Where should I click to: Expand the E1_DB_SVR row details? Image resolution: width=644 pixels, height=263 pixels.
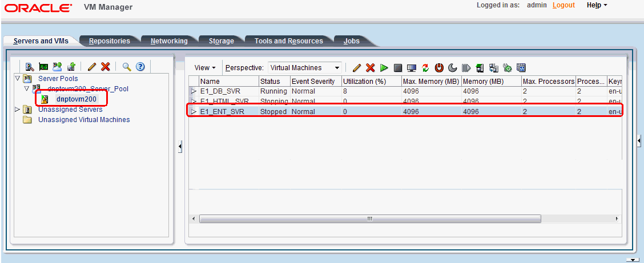194,91
